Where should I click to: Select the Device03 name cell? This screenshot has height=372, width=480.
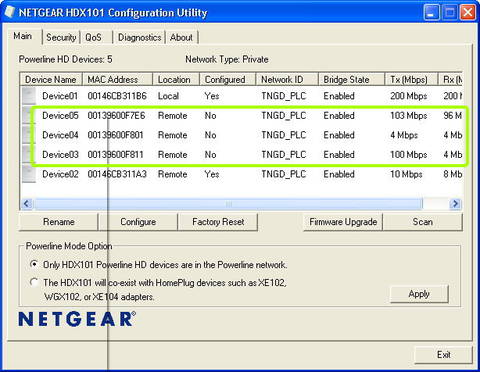pyautogui.click(x=60, y=155)
